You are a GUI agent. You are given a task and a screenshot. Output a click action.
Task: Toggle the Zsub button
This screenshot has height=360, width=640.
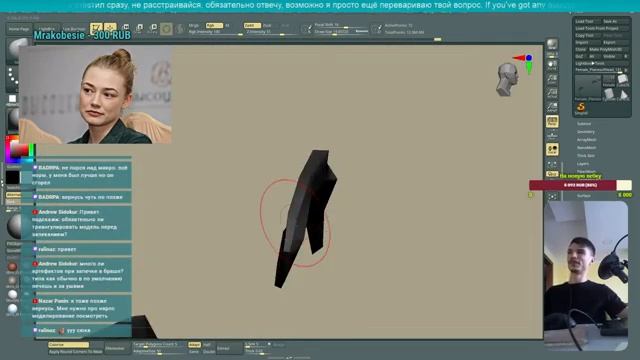tap(267, 25)
